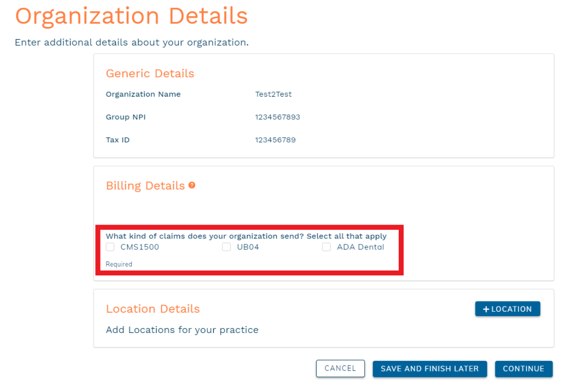
Task: Click the Billing Details section title
Action: coord(145,186)
